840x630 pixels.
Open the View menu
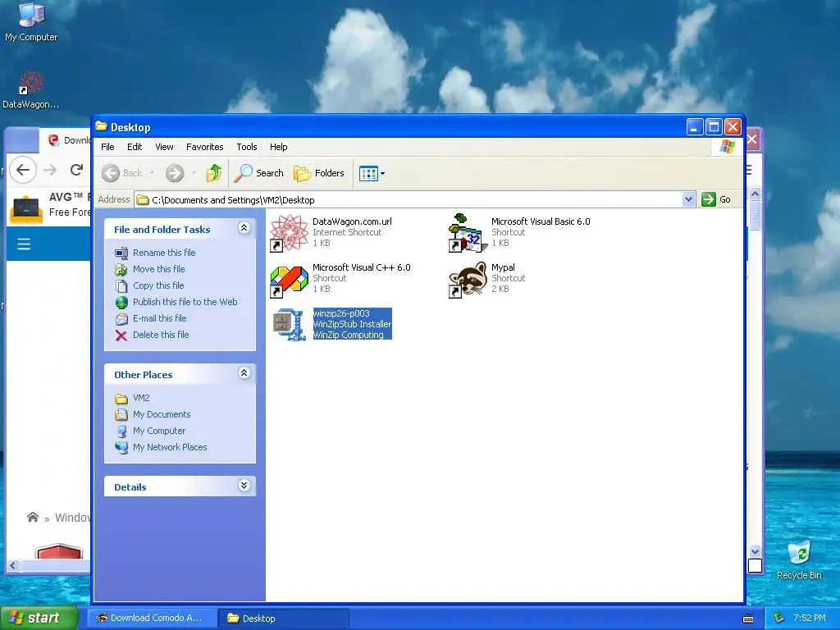(164, 147)
